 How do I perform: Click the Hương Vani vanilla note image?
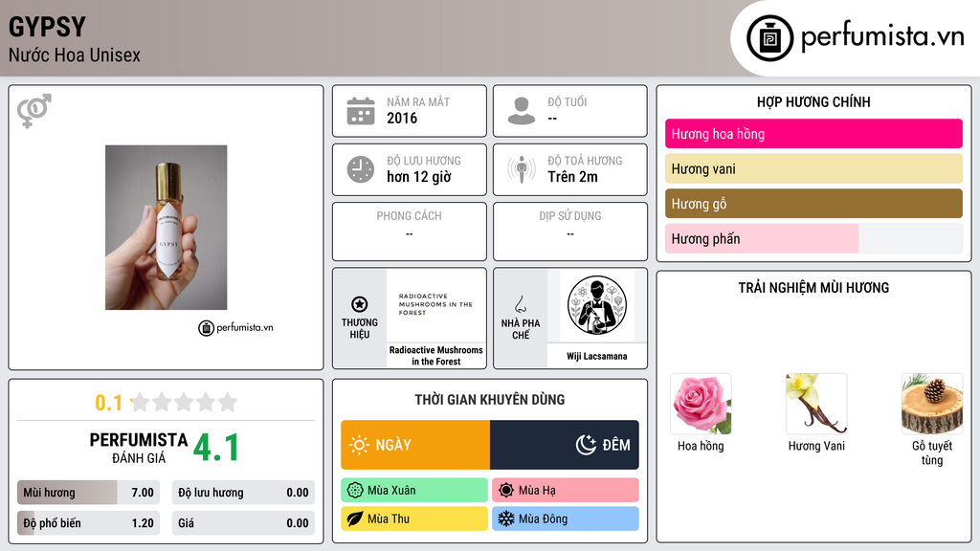click(x=816, y=405)
